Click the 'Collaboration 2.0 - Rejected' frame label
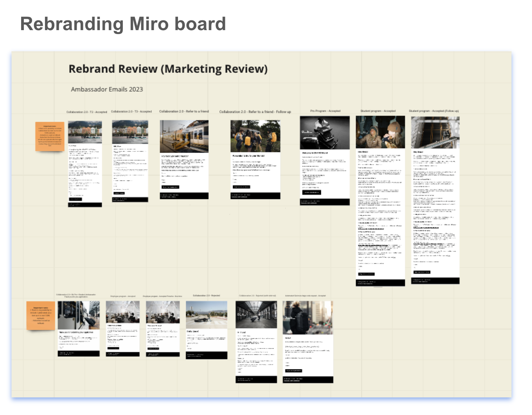The height and width of the screenshot is (415, 532). pos(207,296)
